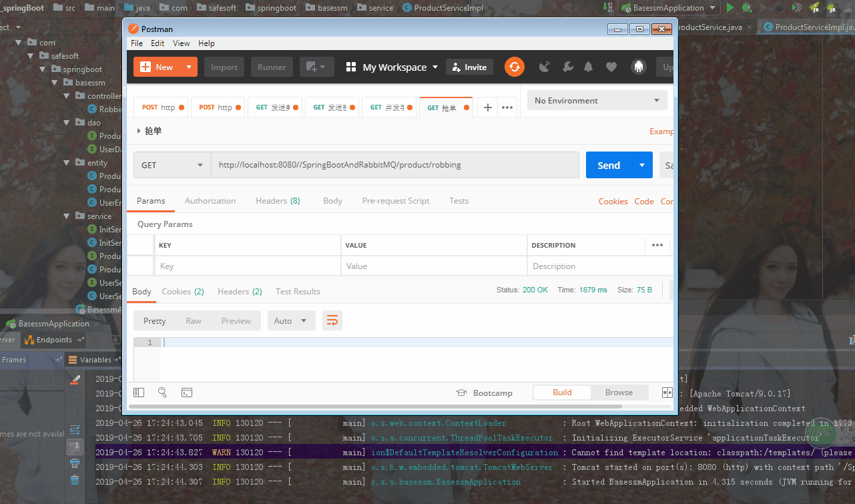Open Postman settings wrench icon

click(x=568, y=67)
